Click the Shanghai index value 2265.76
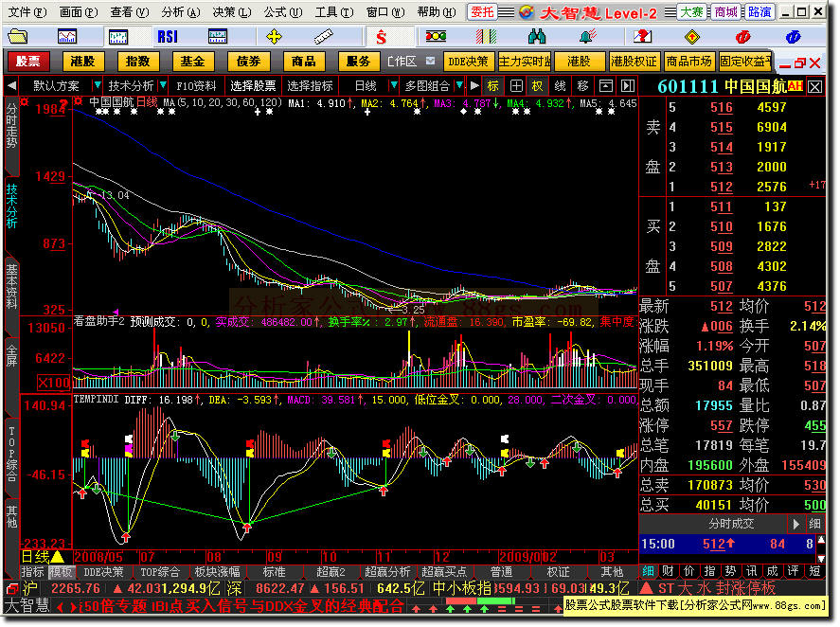The width and height of the screenshot is (840, 627). pyautogui.click(x=76, y=588)
